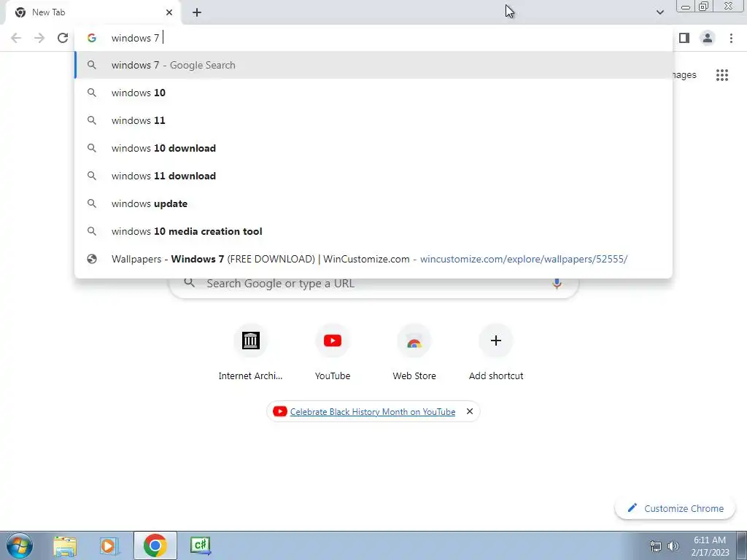
Task: Open the taskbar clock showing 6:11 AM
Action: pyautogui.click(x=710, y=545)
